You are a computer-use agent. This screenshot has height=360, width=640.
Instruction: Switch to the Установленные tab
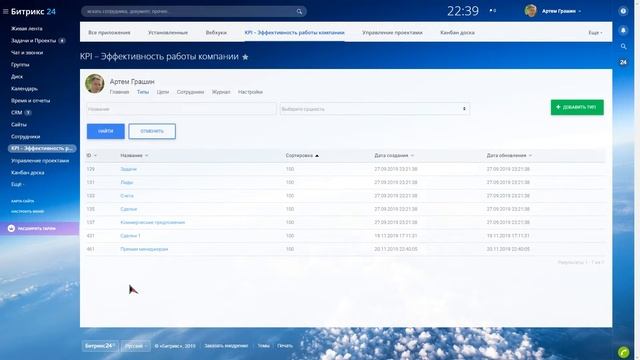click(x=168, y=33)
